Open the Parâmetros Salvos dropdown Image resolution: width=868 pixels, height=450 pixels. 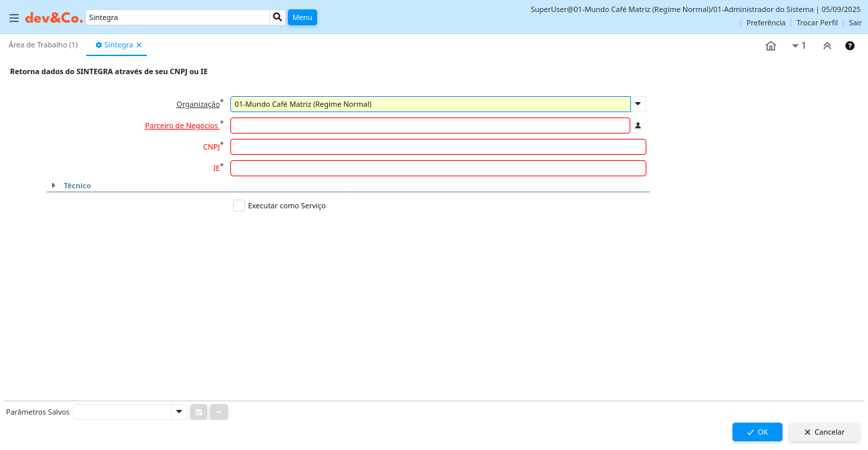click(x=178, y=413)
